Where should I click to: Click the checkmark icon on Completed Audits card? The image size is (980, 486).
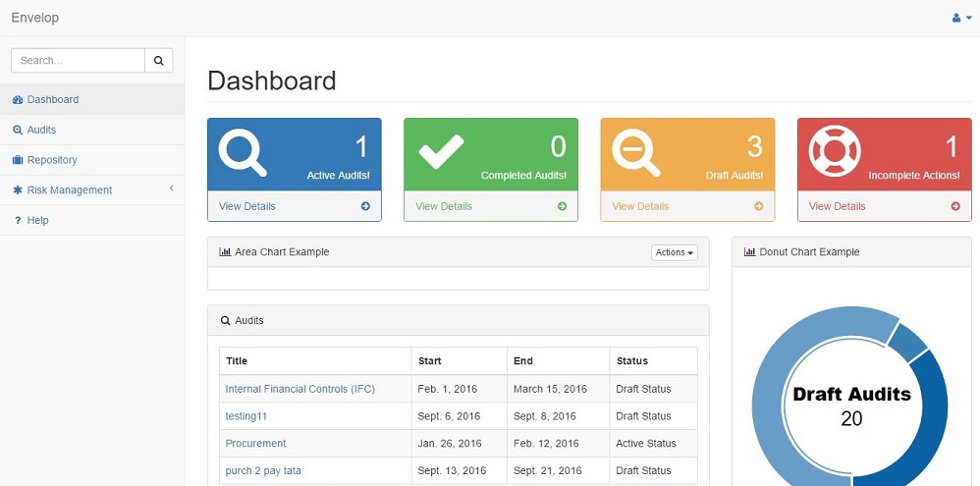[441, 152]
